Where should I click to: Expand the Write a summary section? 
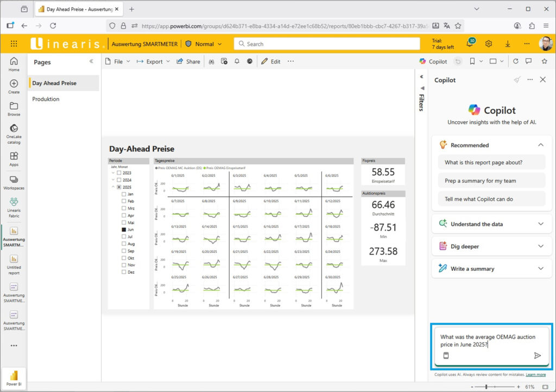pyautogui.click(x=541, y=269)
